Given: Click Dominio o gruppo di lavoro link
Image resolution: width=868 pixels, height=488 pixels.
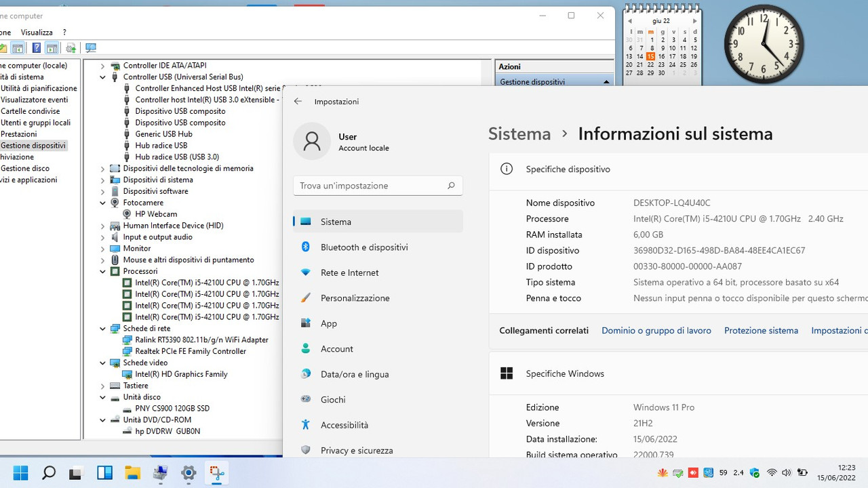Looking at the screenshot, I should pos(656,331).
